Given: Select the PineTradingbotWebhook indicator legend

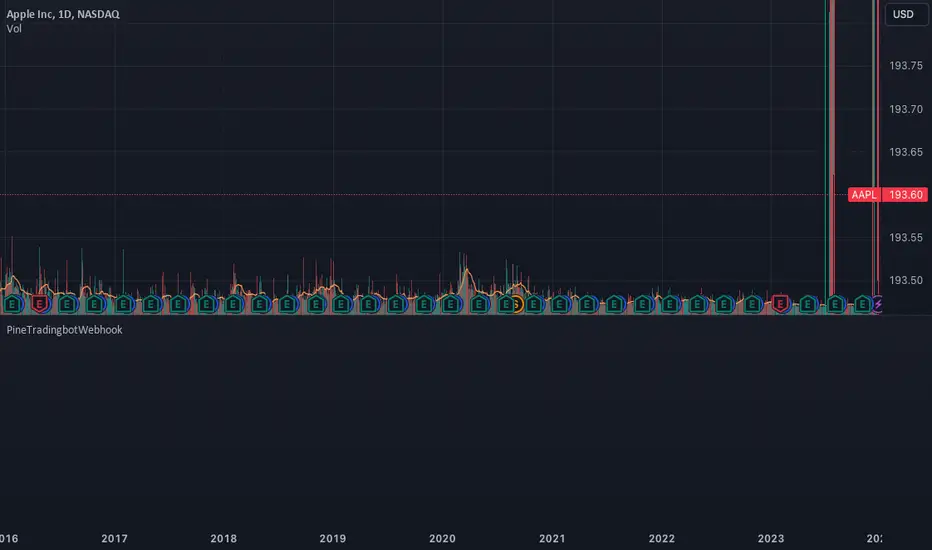Looking at the screenshot, I should [x=64, y=329].
